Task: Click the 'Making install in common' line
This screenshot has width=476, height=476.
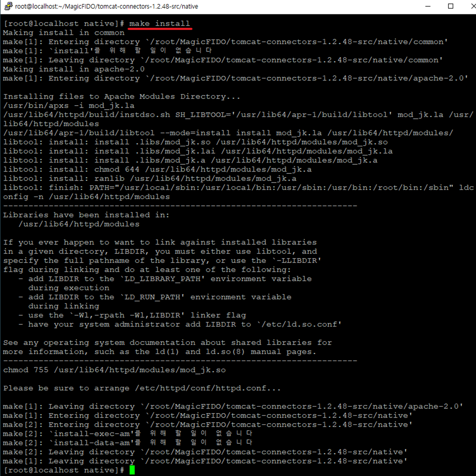Action: pyautogui.click(x=64, y=32)
